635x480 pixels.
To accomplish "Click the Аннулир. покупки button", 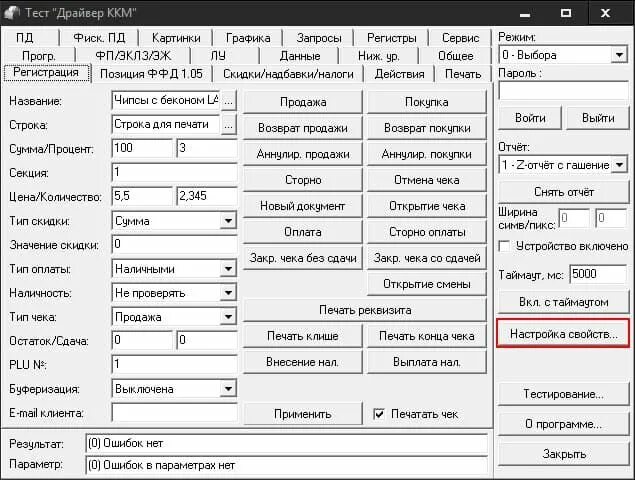I will click(x=427, y=154).
